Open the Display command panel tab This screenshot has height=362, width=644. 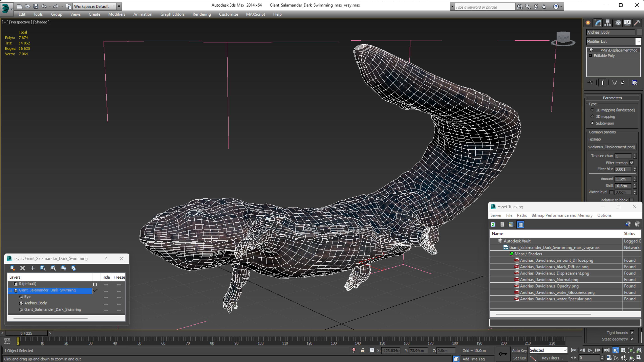pyautogui.click(x=627, y=23)
